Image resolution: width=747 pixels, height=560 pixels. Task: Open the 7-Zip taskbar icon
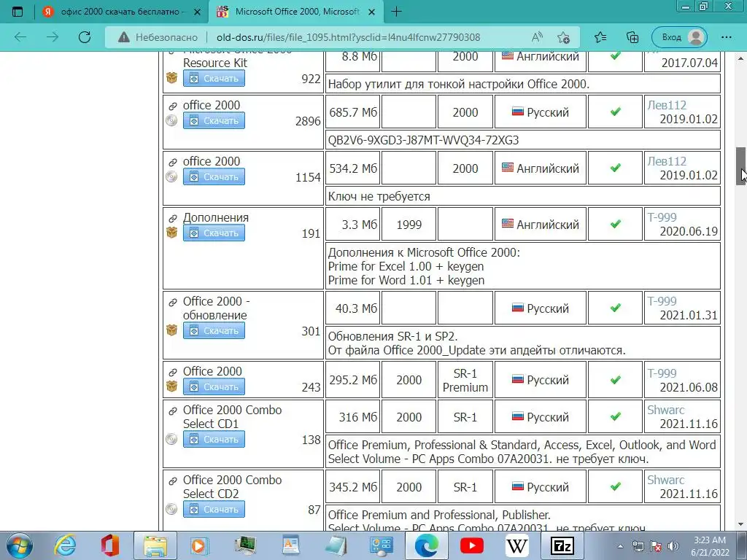coord(562,545)
